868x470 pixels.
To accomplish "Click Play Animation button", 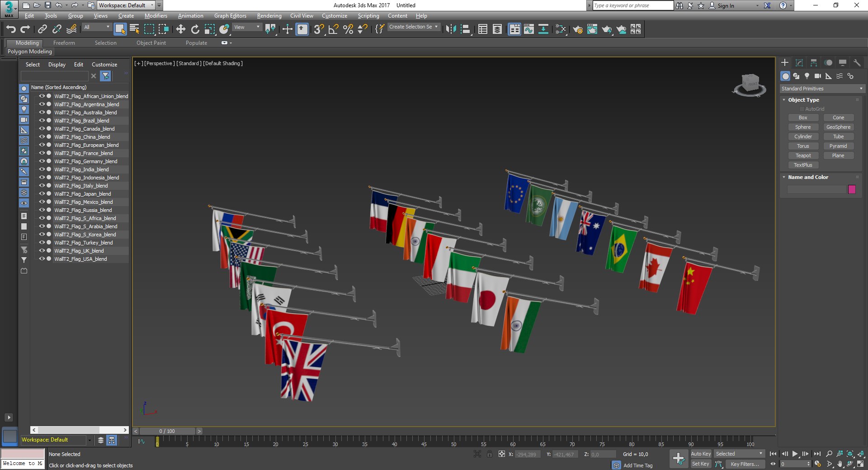I will coord(795,454).
